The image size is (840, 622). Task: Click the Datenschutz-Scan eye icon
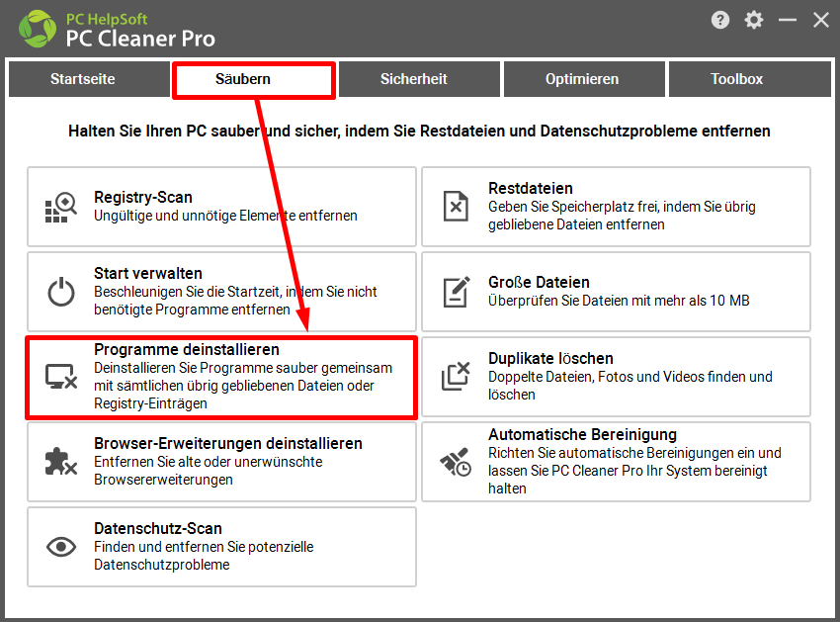click(x=61, y=547)
